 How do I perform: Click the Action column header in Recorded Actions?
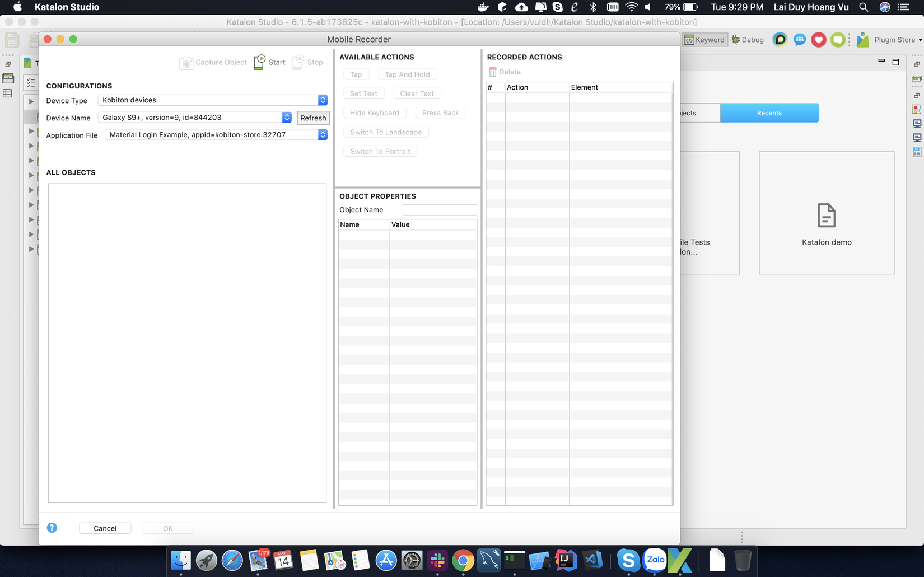[x=537, y=87]
